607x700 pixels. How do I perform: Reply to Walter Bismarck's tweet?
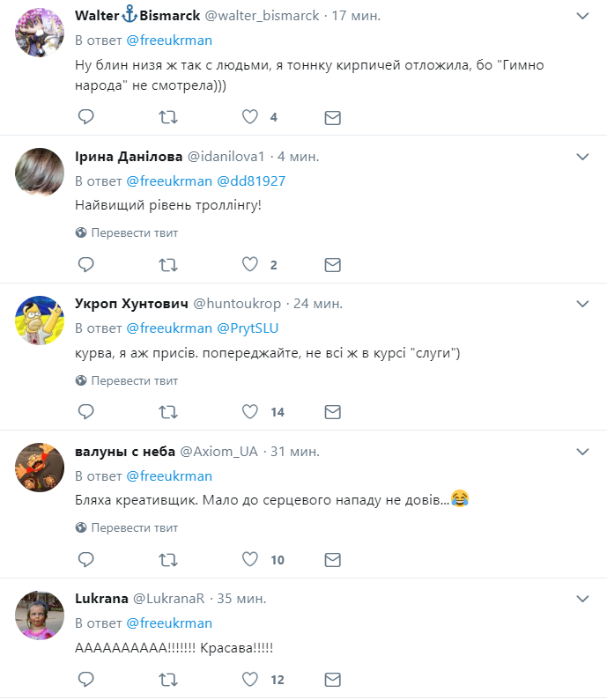[86, 117]
